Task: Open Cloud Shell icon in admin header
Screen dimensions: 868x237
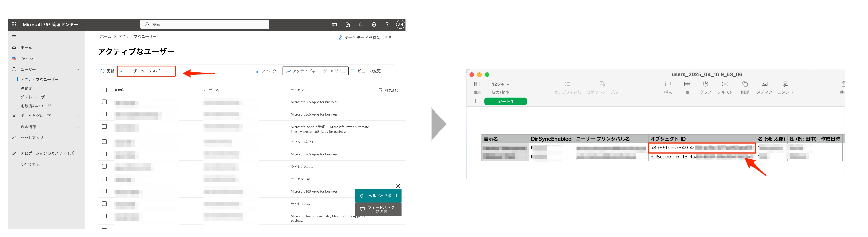Action: [x=334, y=24]
